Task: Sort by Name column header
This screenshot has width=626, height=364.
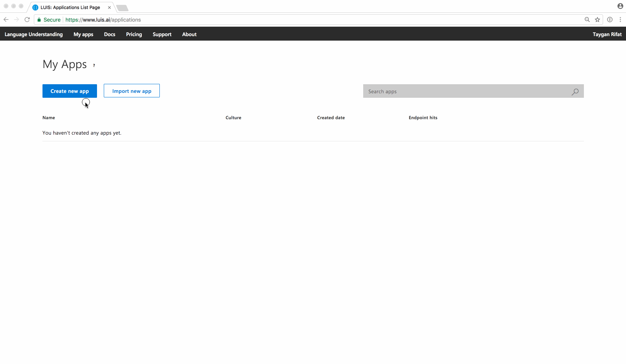Action: [49, 118]
